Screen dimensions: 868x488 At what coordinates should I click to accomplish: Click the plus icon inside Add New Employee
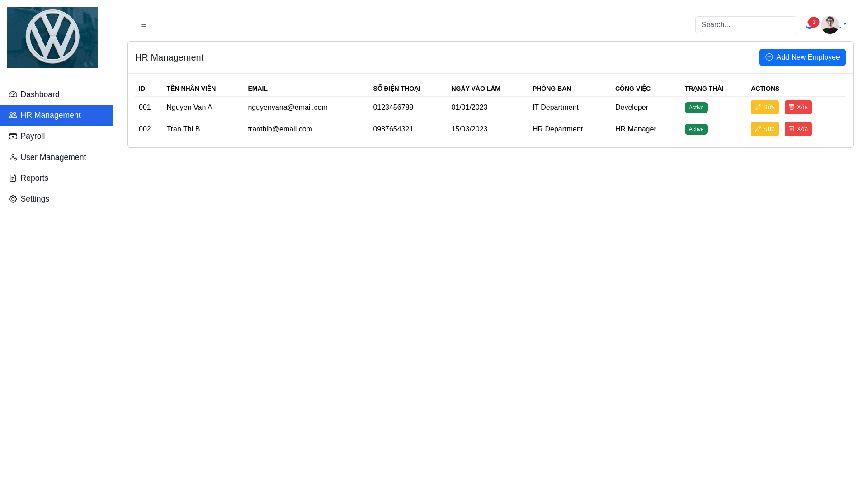click(x=769, y=57)
